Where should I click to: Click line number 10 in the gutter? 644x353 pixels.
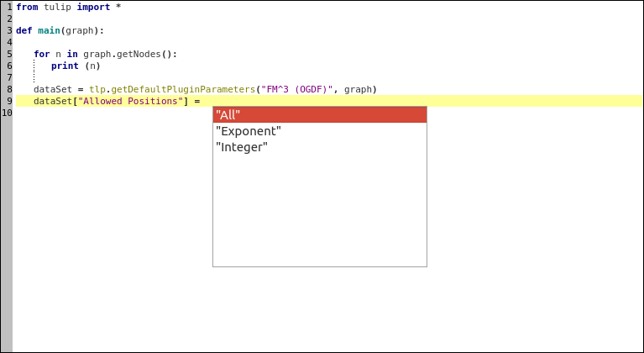(x=7, y=113)
